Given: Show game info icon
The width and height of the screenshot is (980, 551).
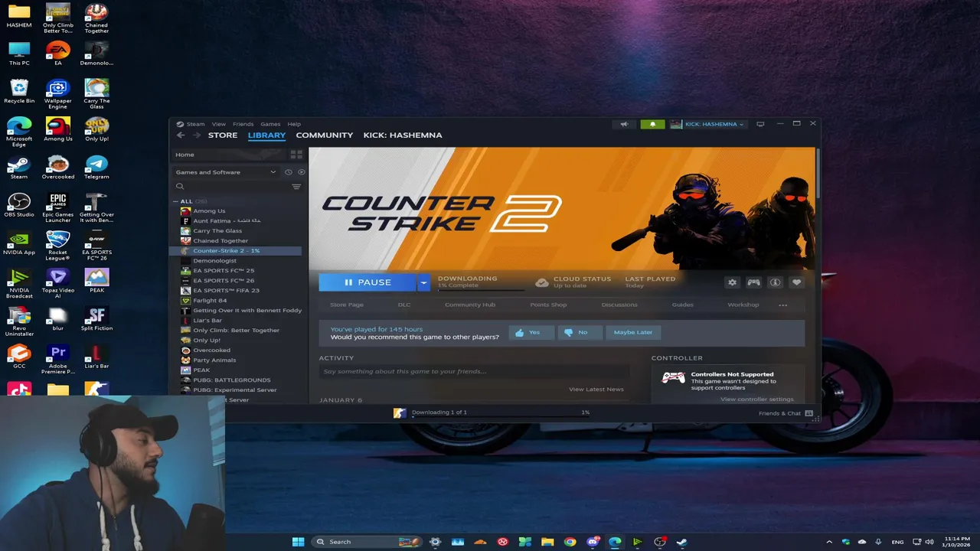Looking at the screenshot, I should (x=775, y=282).
